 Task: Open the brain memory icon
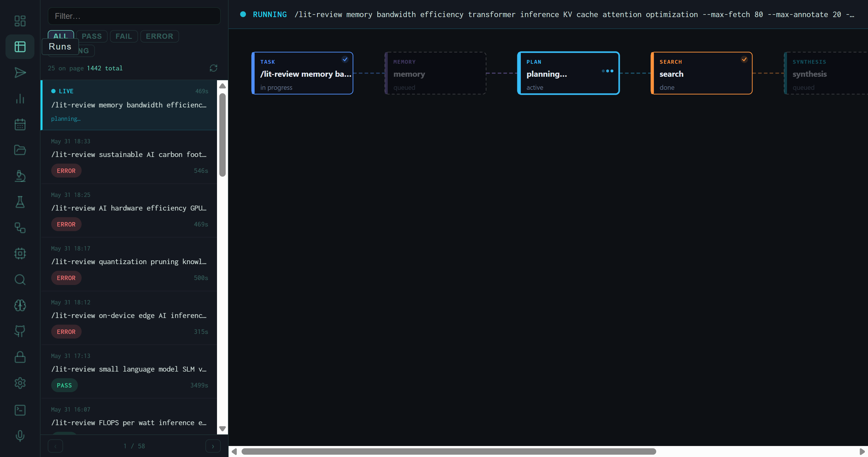pos(20,305)
